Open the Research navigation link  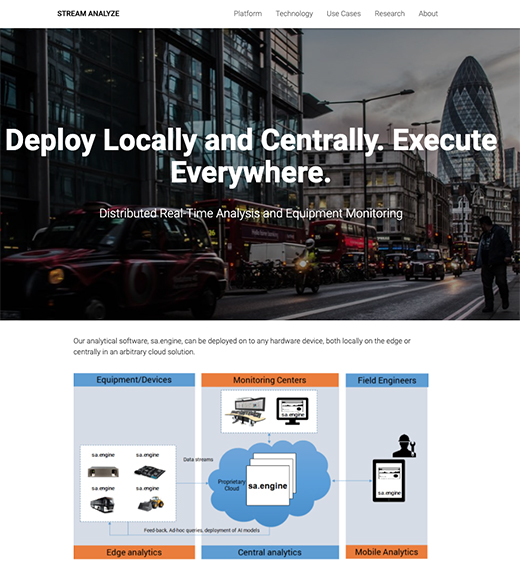[x=390, y=14]
